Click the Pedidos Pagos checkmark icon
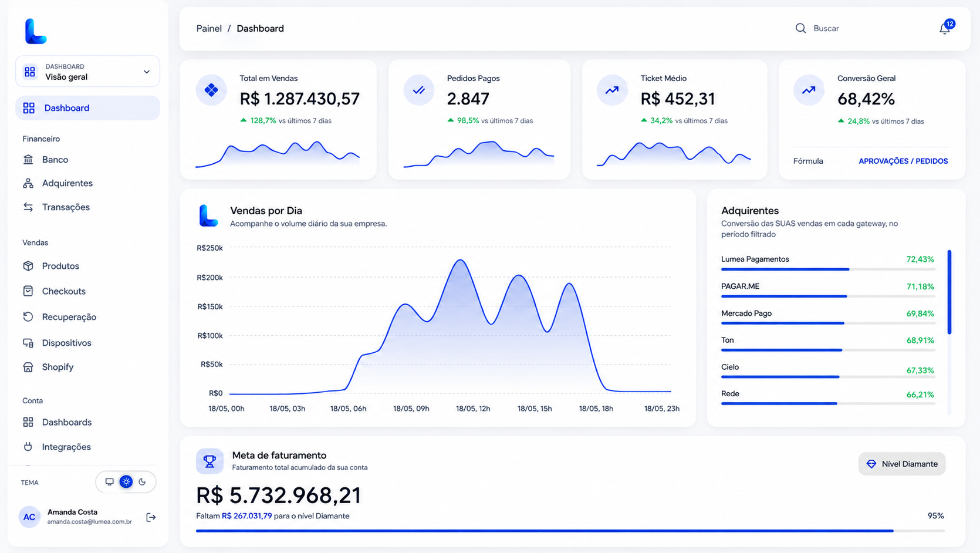The image size is (980, 553). tap(418, 90)
